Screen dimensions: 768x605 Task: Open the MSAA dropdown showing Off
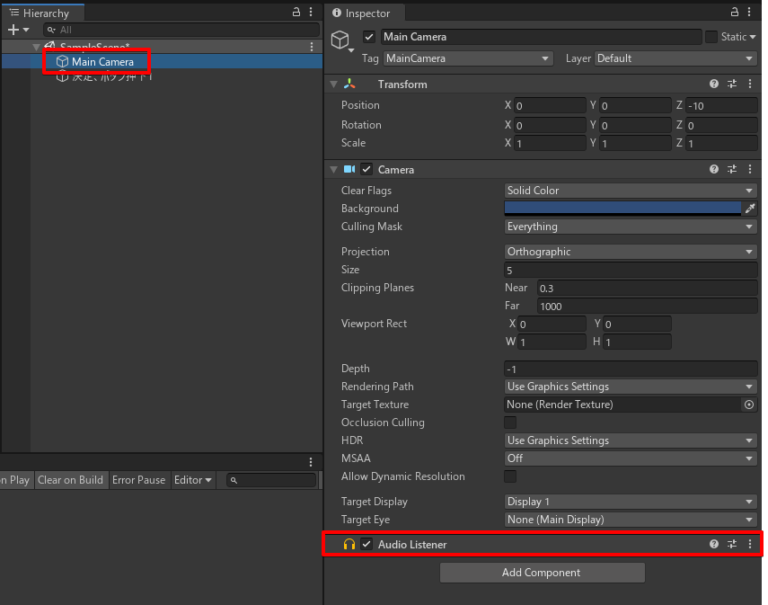631,459
